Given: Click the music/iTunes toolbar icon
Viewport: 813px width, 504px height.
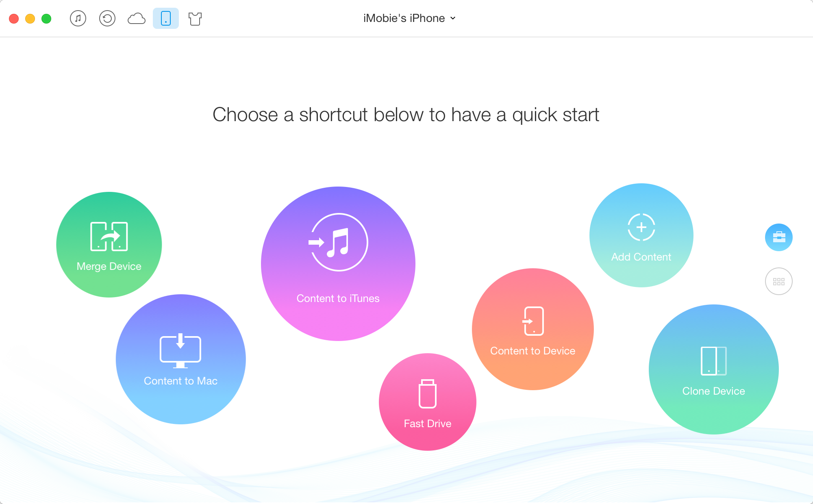Looking at the screenshot, I should pyautogui.click(x=78, y=18).
